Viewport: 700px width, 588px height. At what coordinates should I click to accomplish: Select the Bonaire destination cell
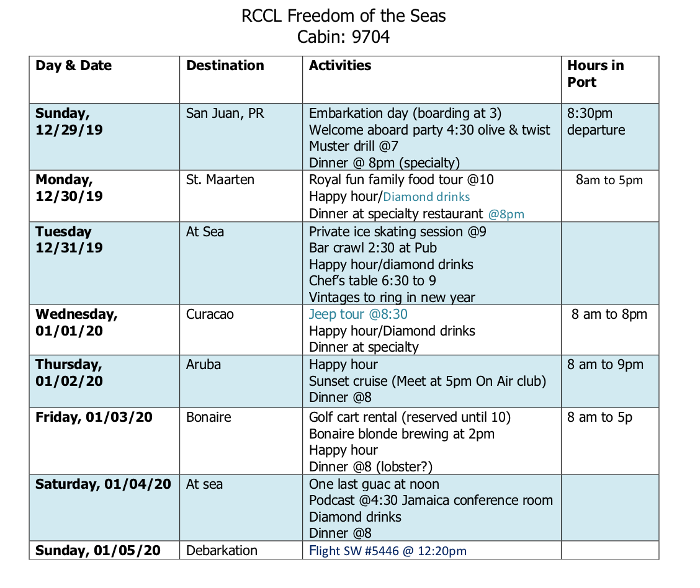tap(241, 441)
